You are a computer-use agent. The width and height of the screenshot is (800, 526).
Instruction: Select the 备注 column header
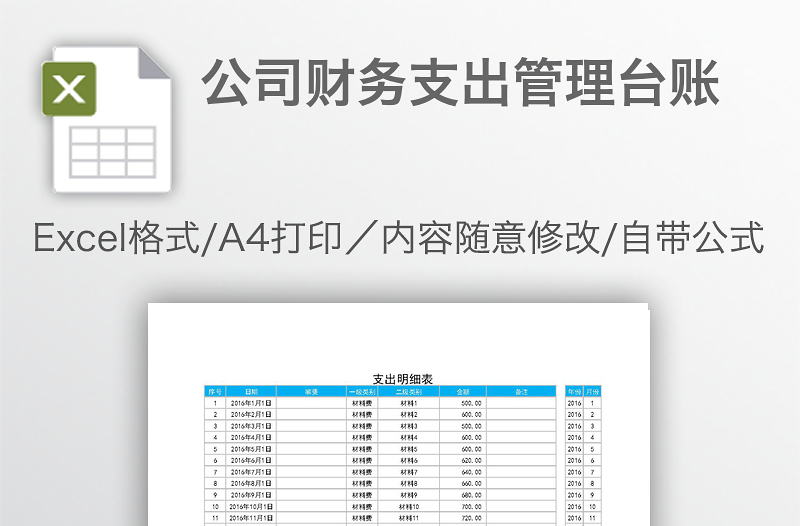point(521,391)
